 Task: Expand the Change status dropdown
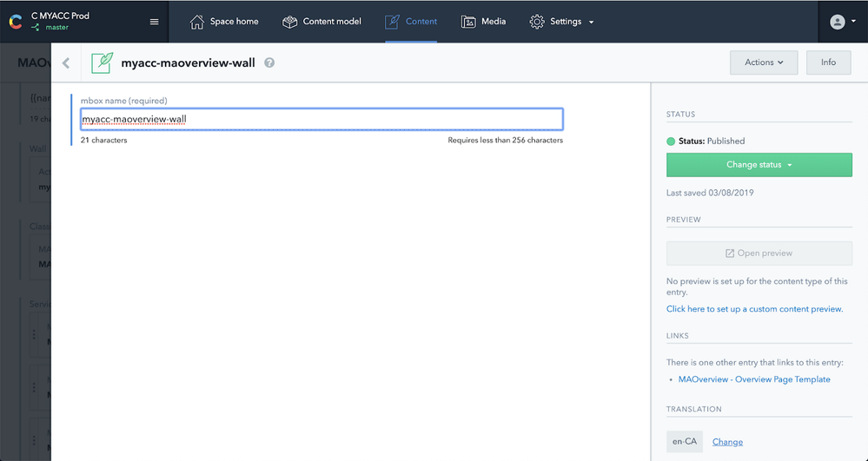click(759, 165)
